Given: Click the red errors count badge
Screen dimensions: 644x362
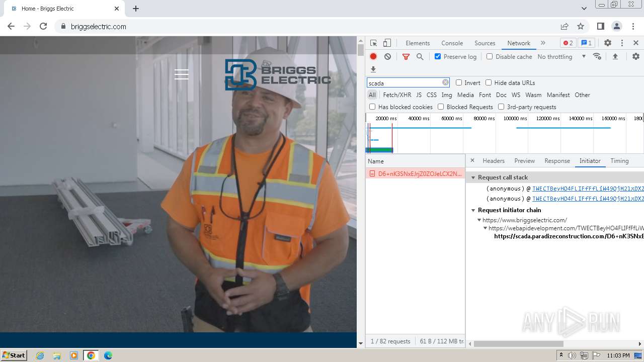Looking at the screenshot, I should tap(568, 43).
